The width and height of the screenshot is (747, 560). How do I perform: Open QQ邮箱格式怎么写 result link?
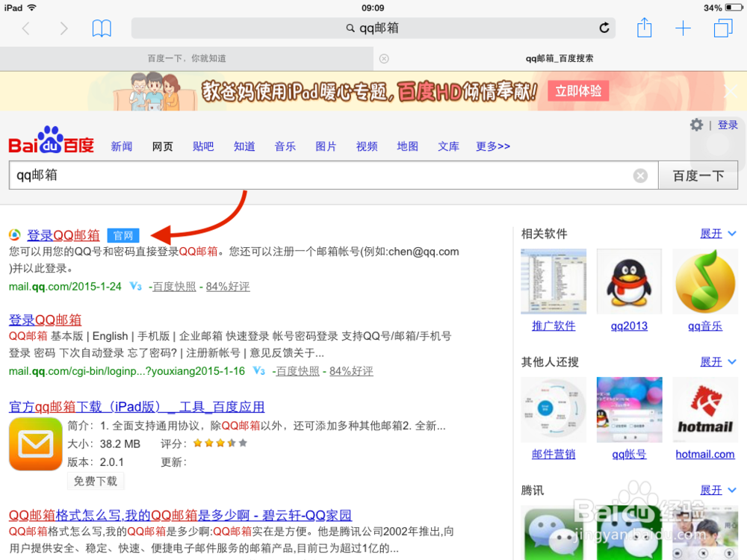pos(181,515)
